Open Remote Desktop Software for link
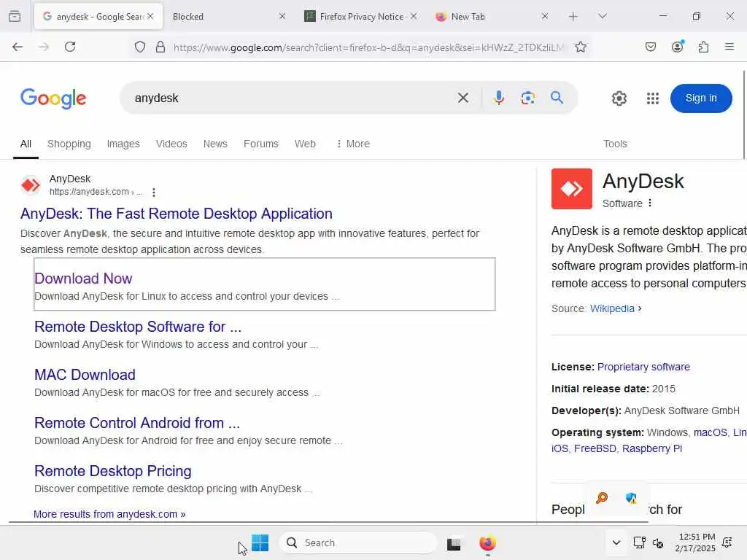Image resolution: width=747 pixels, height=560 pixels. click(x=138, y=326)
